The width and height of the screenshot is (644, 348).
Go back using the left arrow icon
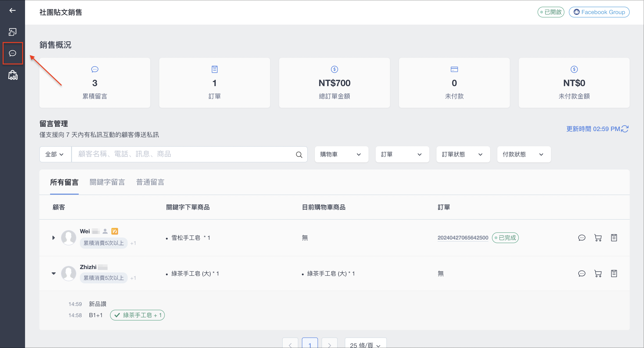point(12,10)
